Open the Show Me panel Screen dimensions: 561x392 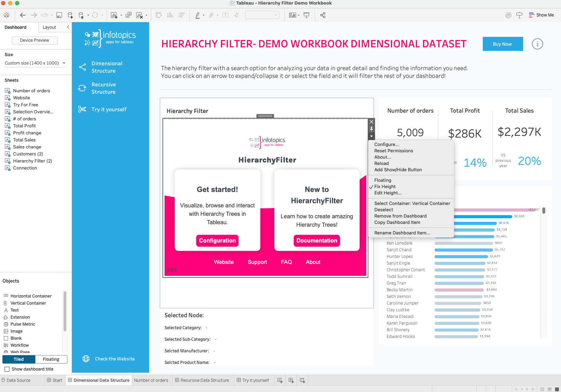541,15
